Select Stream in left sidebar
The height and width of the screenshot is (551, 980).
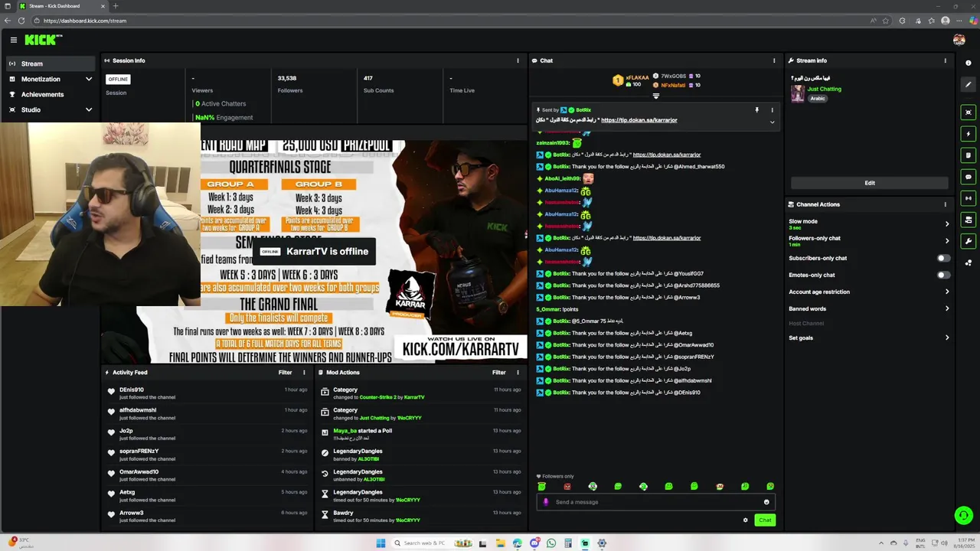click(x=50, y=64)
